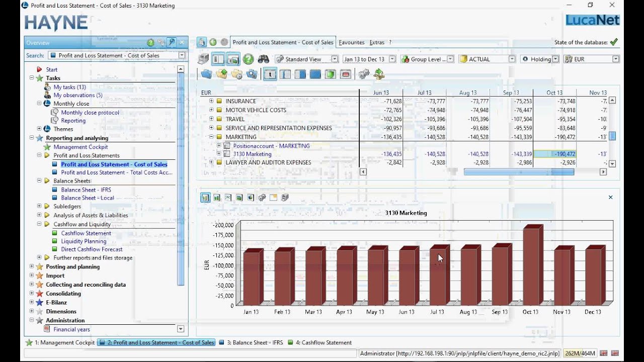Viewport: 644px width, 362px height.
Task: Switch to 1: Management Cockpit tab
Action: tap(60, 342)
